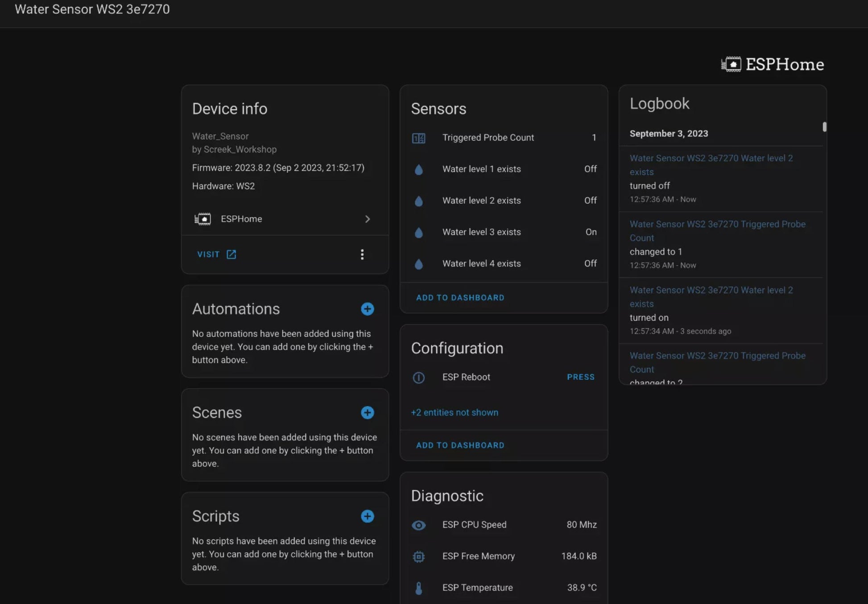Open logbook entry Water level 2 turned off

721,179
